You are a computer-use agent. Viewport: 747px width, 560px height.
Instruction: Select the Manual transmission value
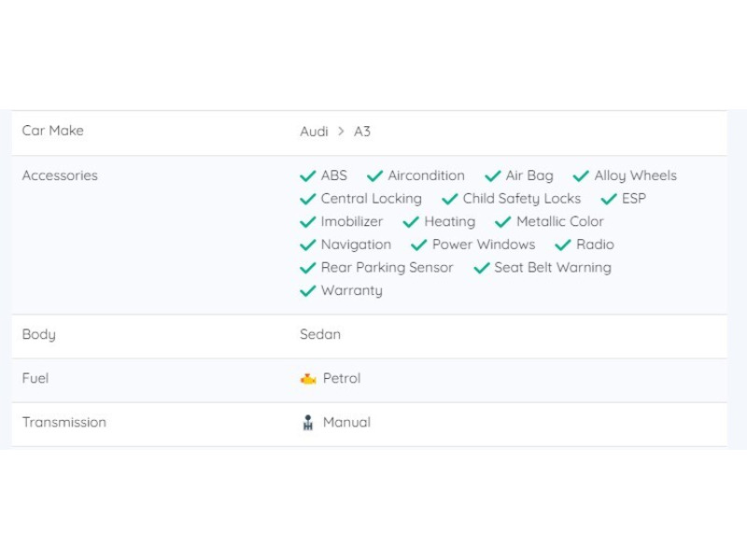pyautogui.click(x=346, y=423)
